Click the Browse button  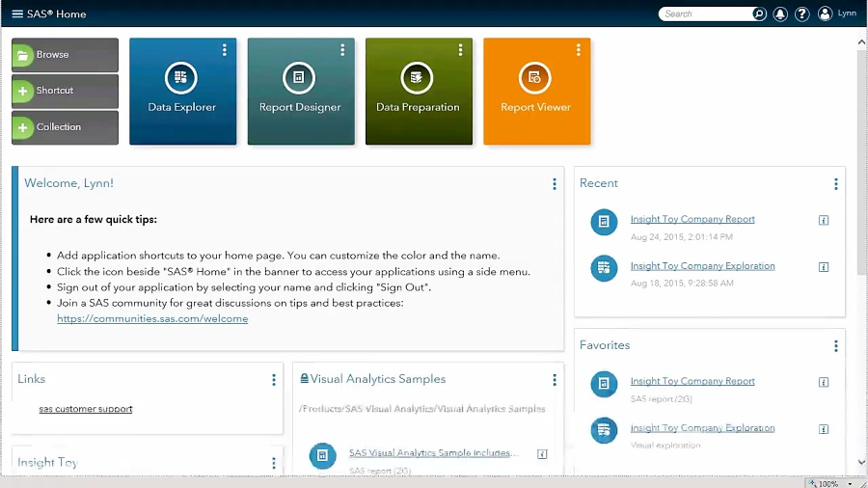(65, 55)
